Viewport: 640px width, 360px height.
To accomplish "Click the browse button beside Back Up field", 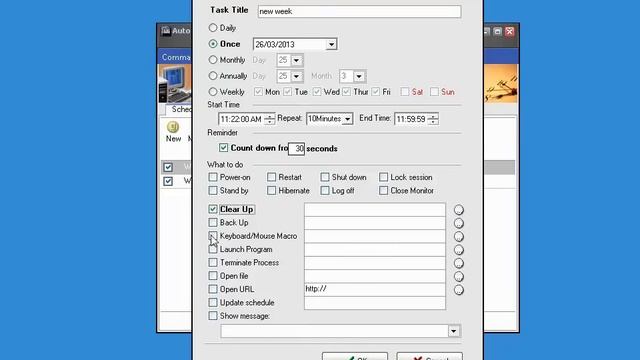I will (x=459, y=223).
